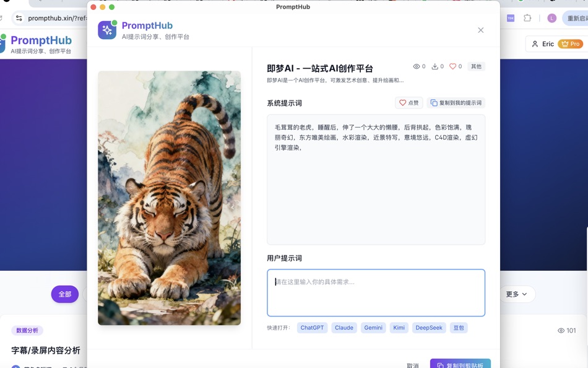Click the 取消 cancel button
The height and width of the screenshot is (368, 588).
tap(413, 366)
